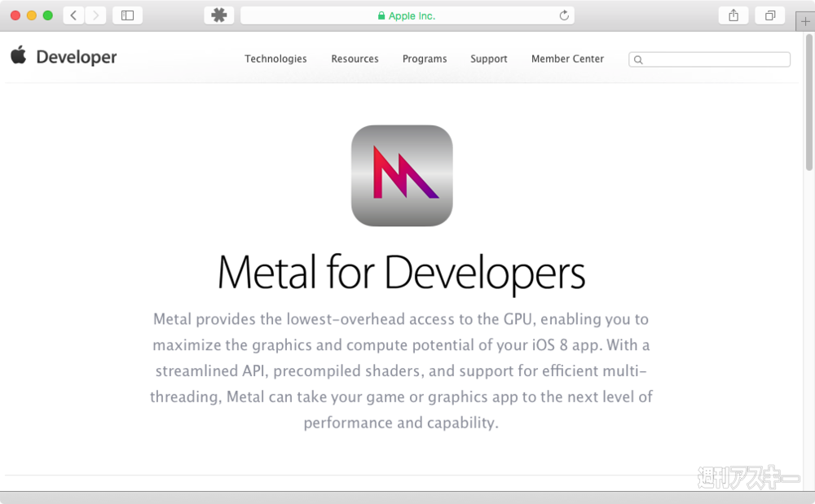Viewport: 815px width, 504px height.
Task: Click the vertical page scrollbar thumb
Action: [808, 103]
